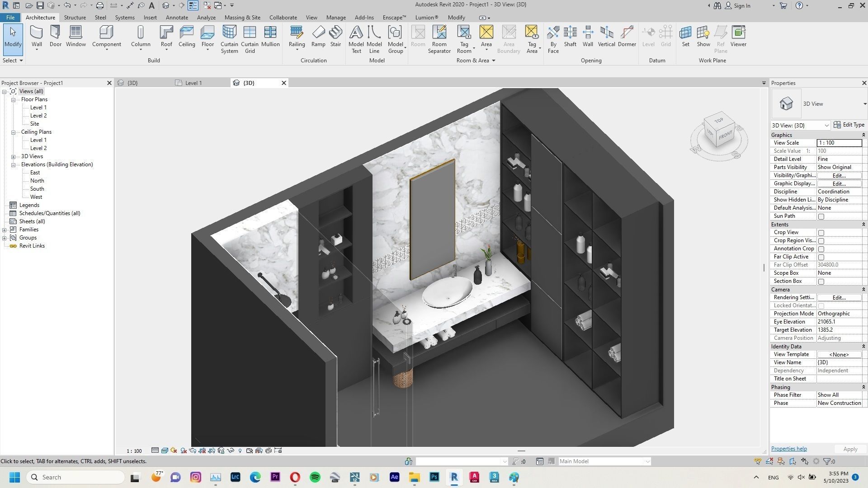Click the Apply button in Properties
868x488 pixels.
pos(849,449)
